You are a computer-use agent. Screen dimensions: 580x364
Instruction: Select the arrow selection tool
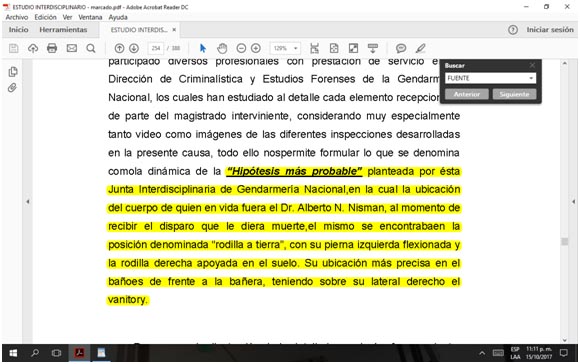pyautogui.click(x=203, y=48)
